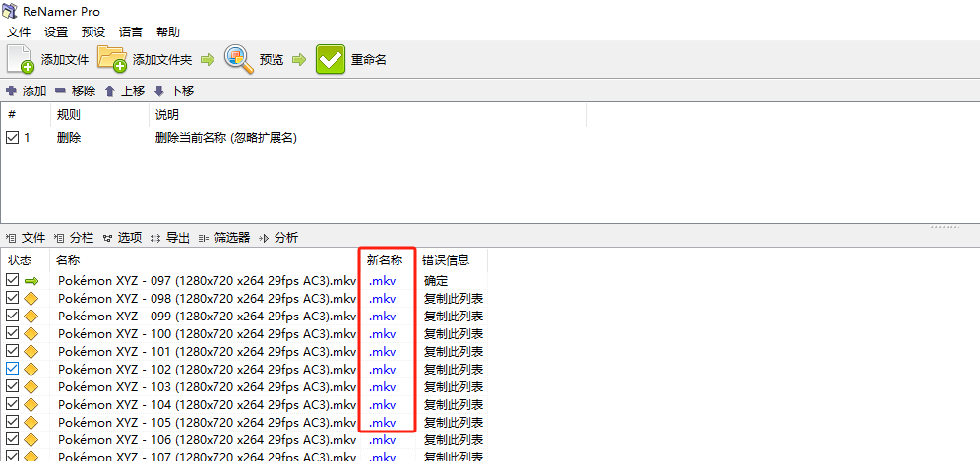This screenshot has width=980, height=461.
Task: Click warning icon of file 098 row
Action: pyautogui.click(x=31, y=299)
